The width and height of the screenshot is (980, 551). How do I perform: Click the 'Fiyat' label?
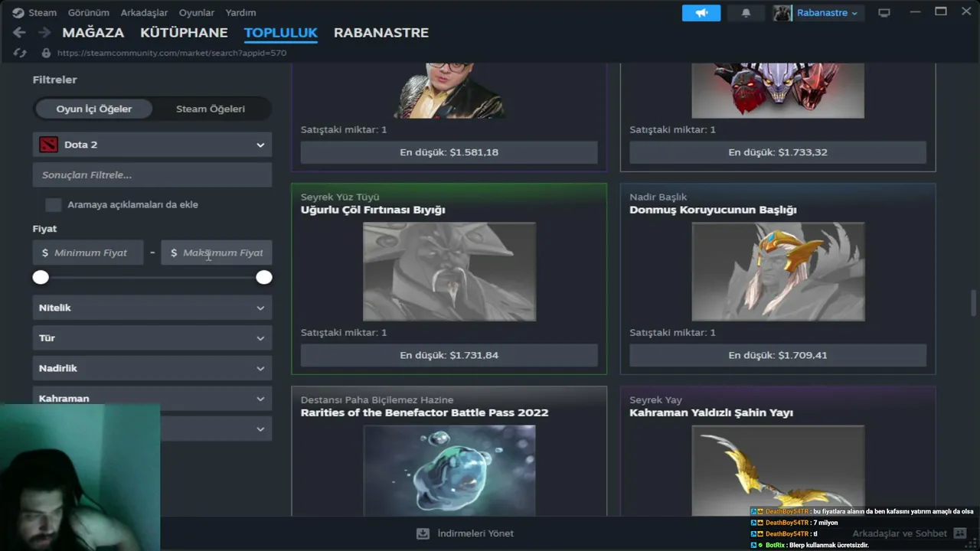point(44,229)
